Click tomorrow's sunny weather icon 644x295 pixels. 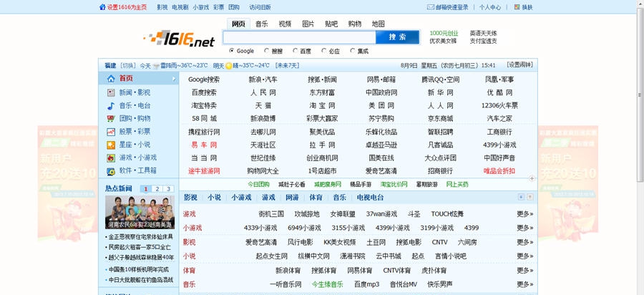click(229, 66)
